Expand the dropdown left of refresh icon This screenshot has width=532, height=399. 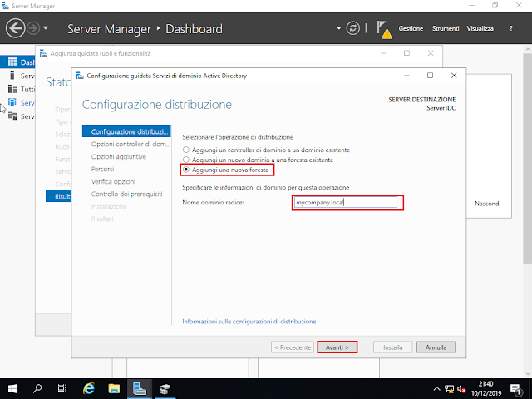click(x=338, y=28)
